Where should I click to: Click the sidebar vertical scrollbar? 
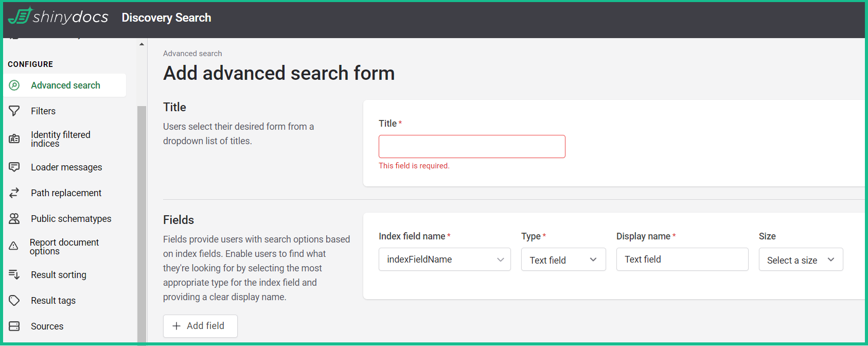pyautogui.click(x=141, y=221)
